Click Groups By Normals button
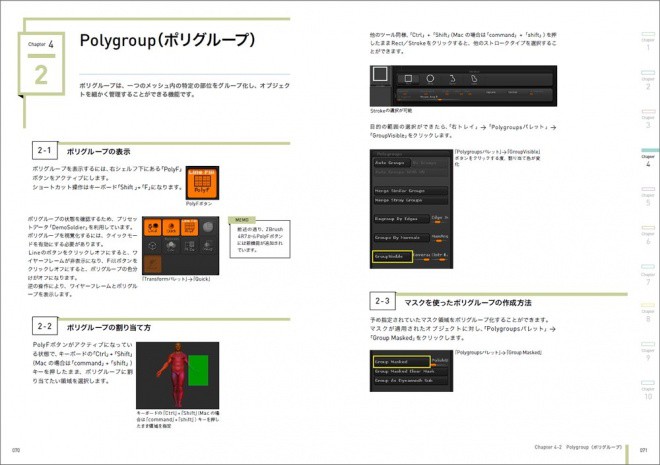Viewport: 660px width, 465px height. click(x=401, y=238)
